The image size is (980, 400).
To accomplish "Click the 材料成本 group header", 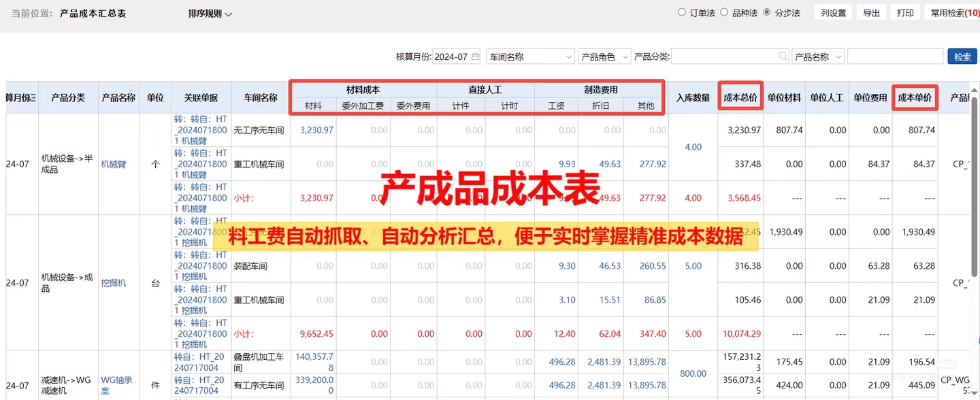I will (363, 90).
